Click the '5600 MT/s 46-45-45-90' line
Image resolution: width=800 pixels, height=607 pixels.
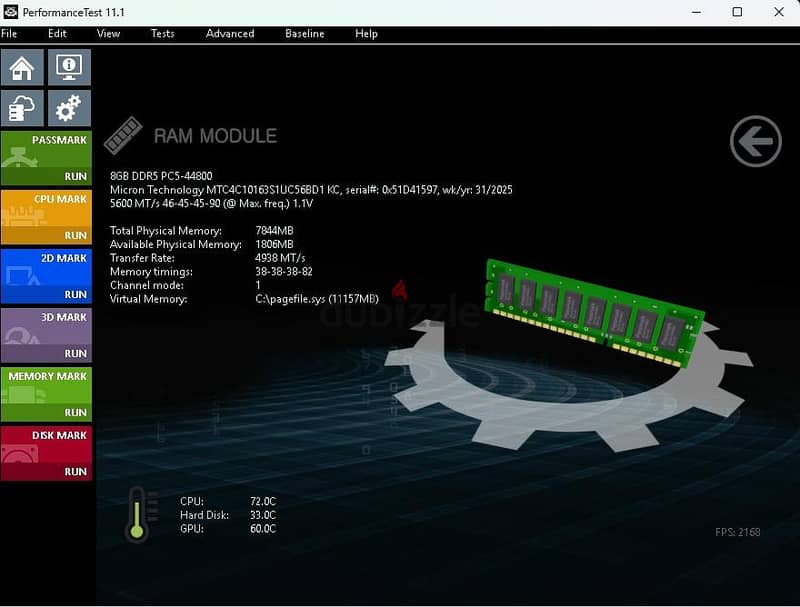coord(212,204)
